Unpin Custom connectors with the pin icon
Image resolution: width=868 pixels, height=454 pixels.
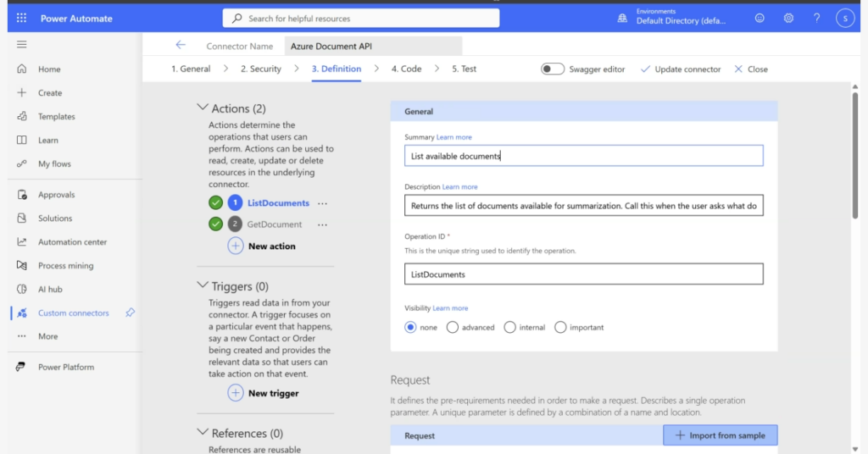click(x=130, y=313)
